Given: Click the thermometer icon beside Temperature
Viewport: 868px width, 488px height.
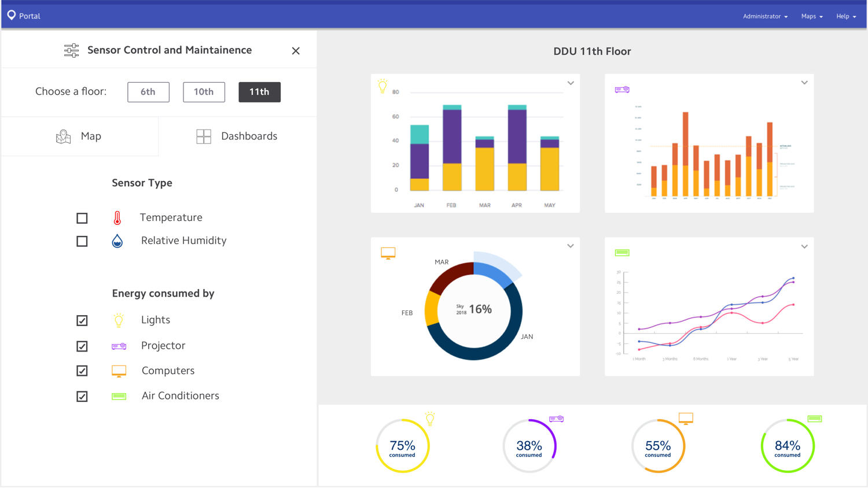Looking at the screenshot, I should click(117, 218).
